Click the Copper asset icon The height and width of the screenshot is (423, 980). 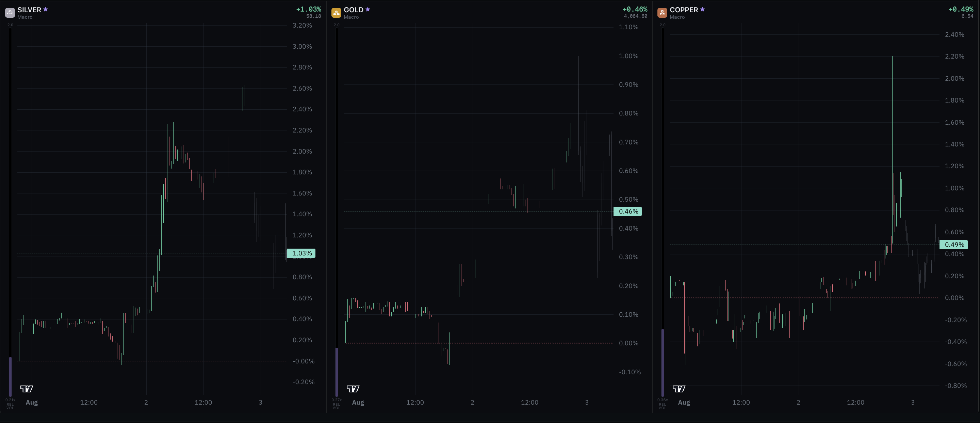[662, 13]
